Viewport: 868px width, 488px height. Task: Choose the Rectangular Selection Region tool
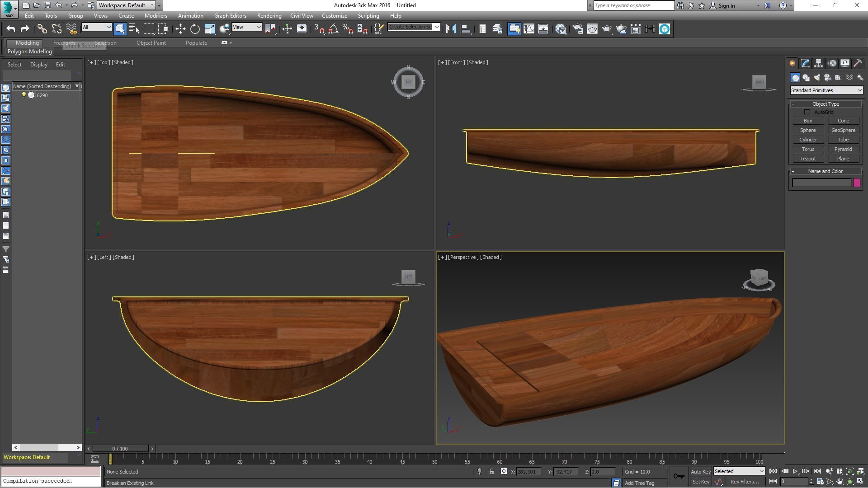point(149,29)
